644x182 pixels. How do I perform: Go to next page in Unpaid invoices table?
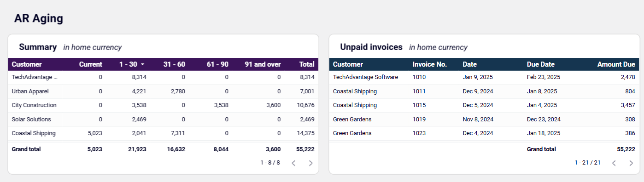click(631, 163)
